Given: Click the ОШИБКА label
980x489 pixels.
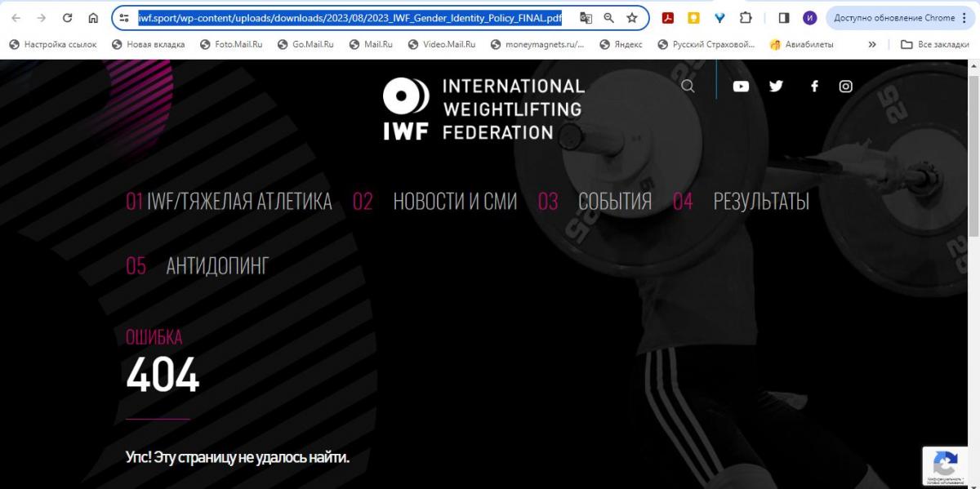Looking at the screenshot, I should pyautogui.click(x=154, y=336).
